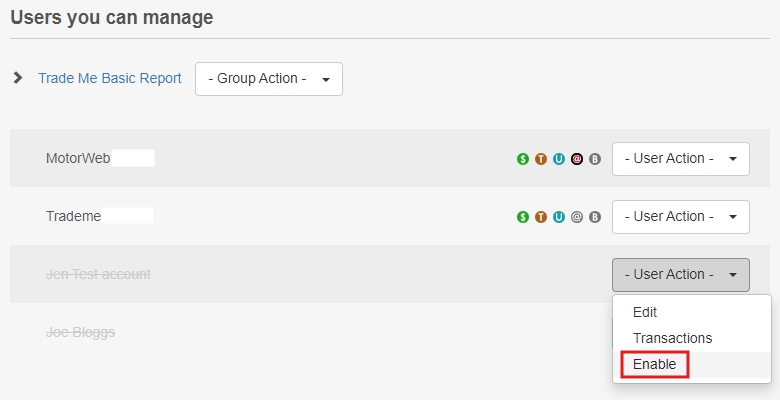Click MotorWeb's red @ email icon

[x=577, y=159]
